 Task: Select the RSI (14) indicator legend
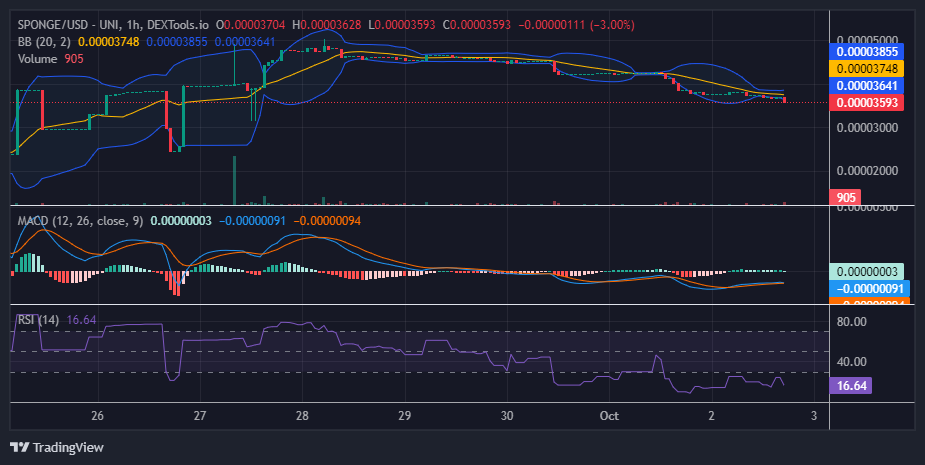pos(38,320)
